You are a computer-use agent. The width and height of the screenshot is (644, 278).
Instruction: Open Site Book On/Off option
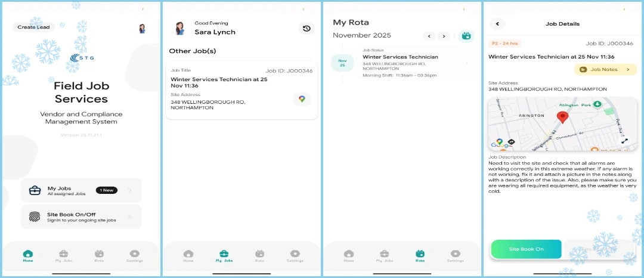(81, 217)
